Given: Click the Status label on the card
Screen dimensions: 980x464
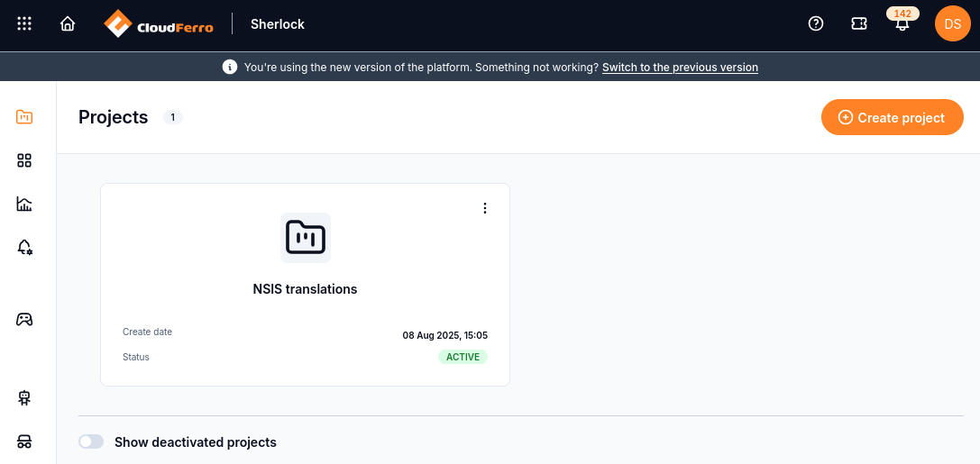Looking at the screenshot, I should (135, 357).
